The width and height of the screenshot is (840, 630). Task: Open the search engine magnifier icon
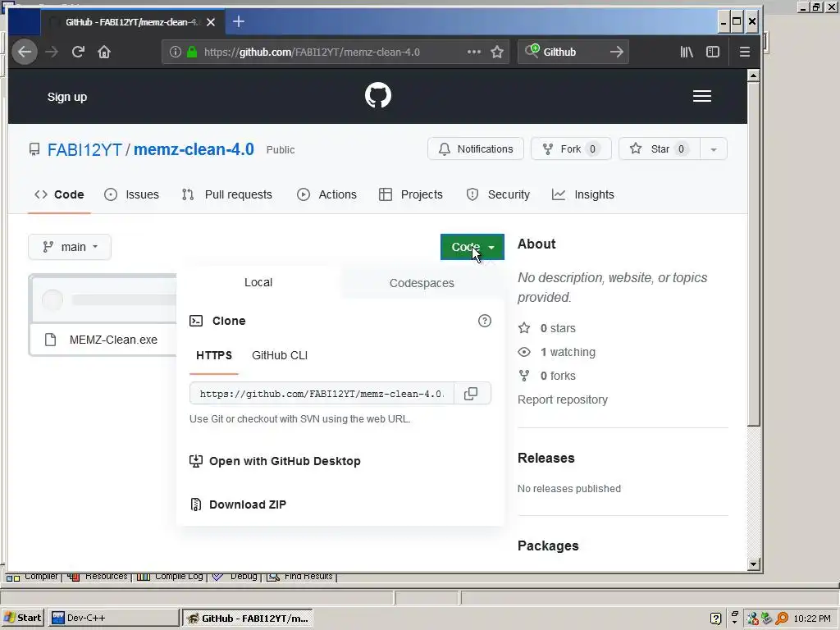532,52
